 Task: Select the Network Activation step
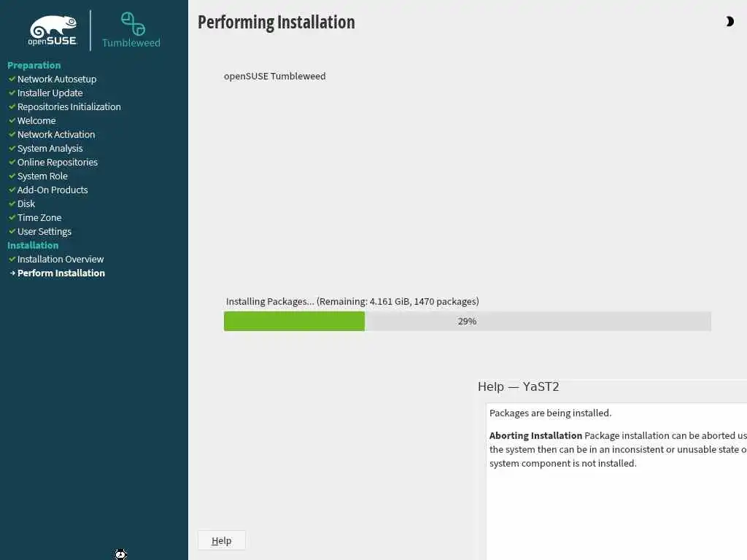[x=56, y=134]
